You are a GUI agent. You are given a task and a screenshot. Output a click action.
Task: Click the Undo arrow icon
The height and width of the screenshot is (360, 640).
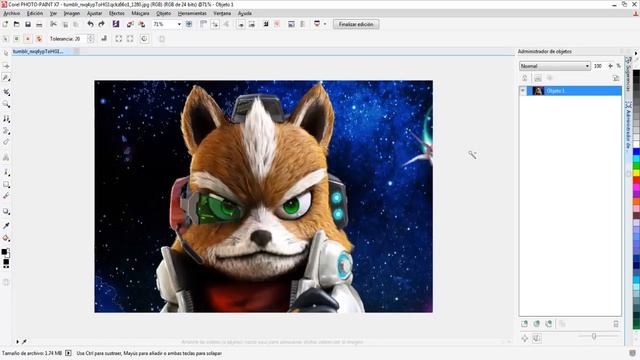(90, 24)
